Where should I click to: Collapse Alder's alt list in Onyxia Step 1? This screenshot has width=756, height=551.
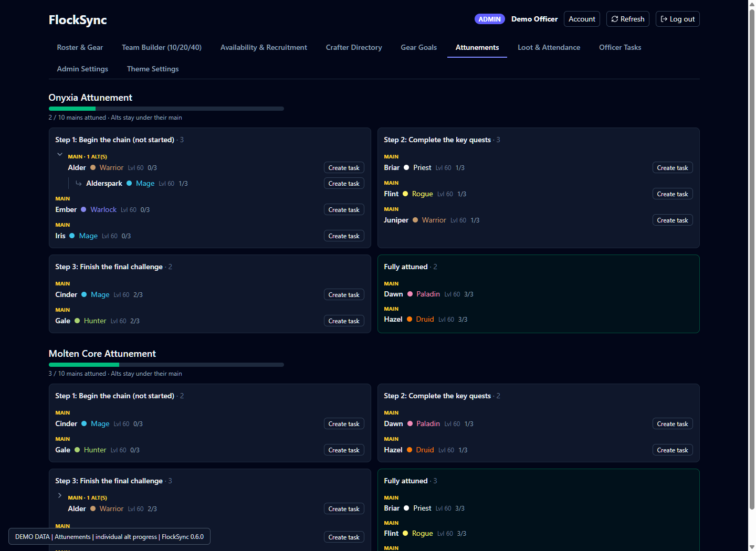click(x=60, y=155)
